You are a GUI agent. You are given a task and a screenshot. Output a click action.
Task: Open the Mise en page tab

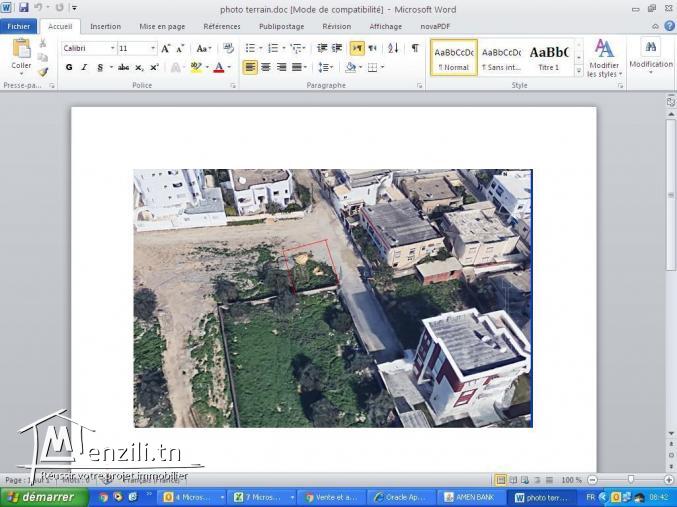[162, 26]
